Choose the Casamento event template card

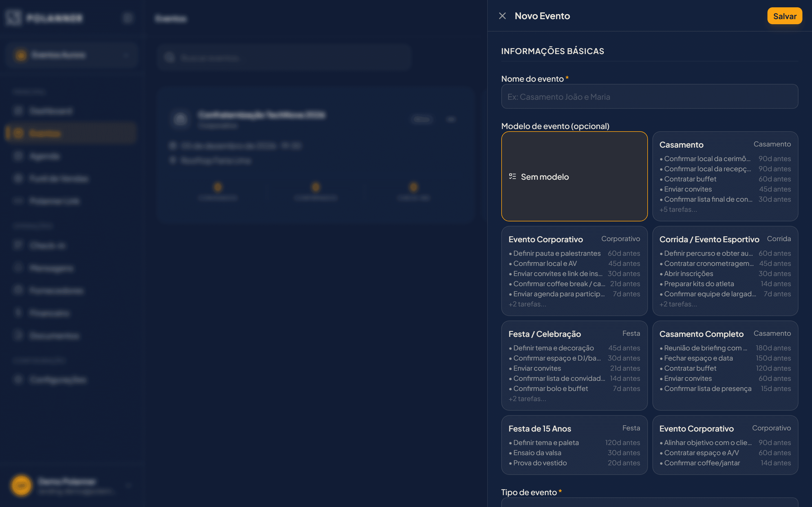click(x=725, y=176)
